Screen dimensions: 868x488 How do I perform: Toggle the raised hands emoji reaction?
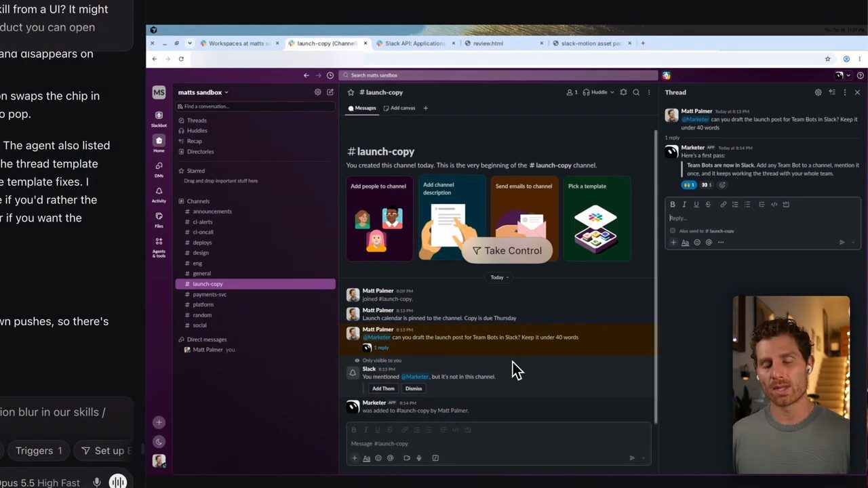pyautogui.click(x=689, y=184)
